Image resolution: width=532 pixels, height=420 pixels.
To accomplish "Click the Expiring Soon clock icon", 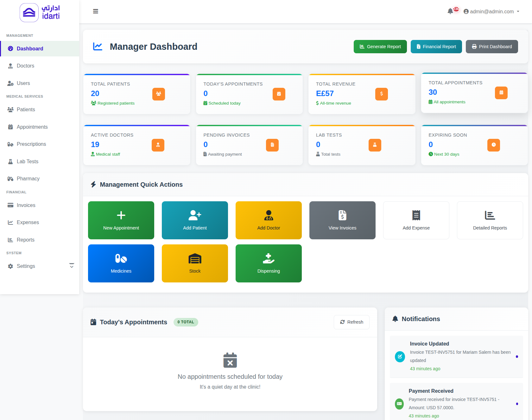I will 493,145.
